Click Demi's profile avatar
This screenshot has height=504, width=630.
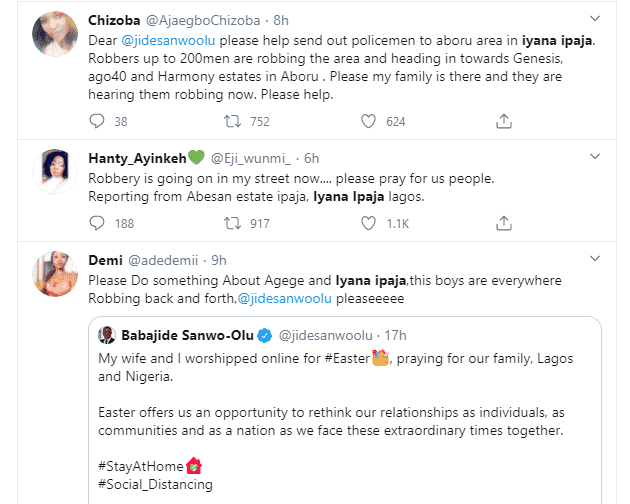click(x=55, y=275)
